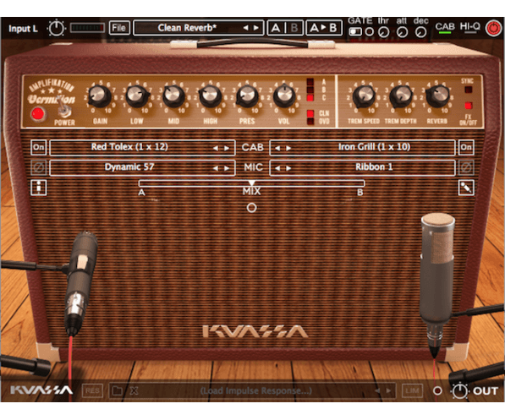Click the VOL knob
The width and height of the screenshot is (505, 420).
pos(284,95)
